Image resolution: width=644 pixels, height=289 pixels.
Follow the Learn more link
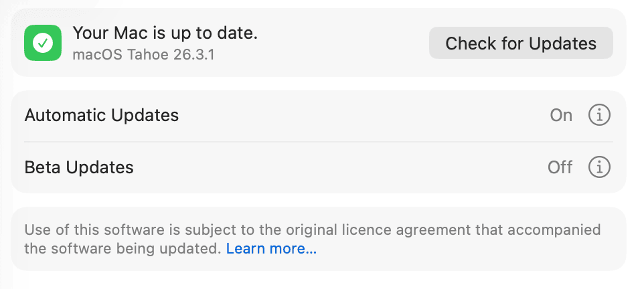coord(271,249)
